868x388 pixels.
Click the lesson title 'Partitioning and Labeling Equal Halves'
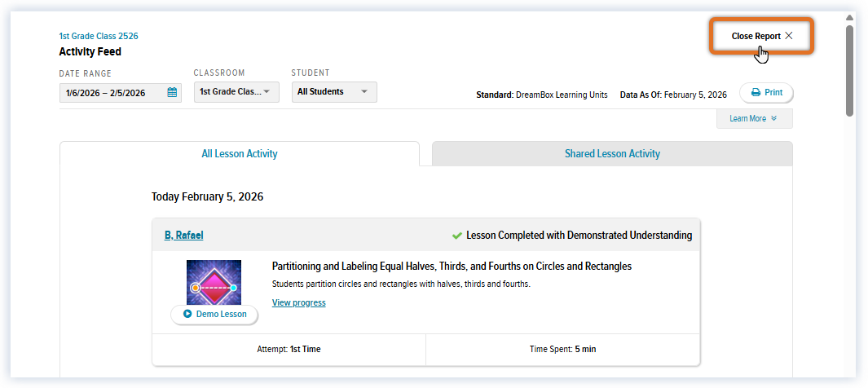click(452, 267)
